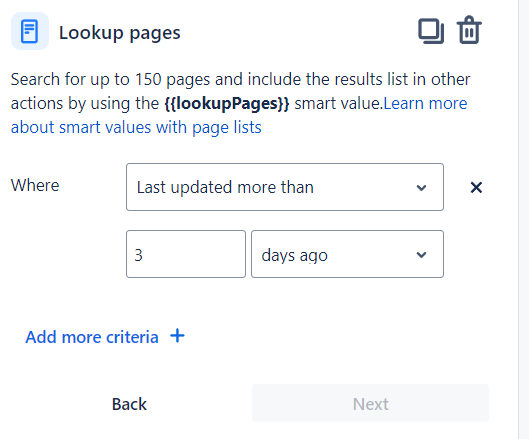Click the Lookup pages heading
529x439 pixels.
120,33
